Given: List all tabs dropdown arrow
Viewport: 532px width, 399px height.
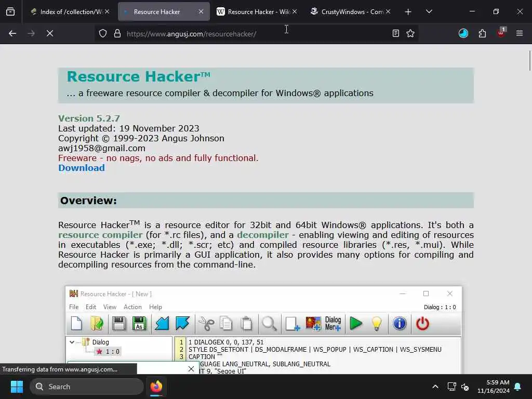Looking at the screenshot, I should click(429, 11).
